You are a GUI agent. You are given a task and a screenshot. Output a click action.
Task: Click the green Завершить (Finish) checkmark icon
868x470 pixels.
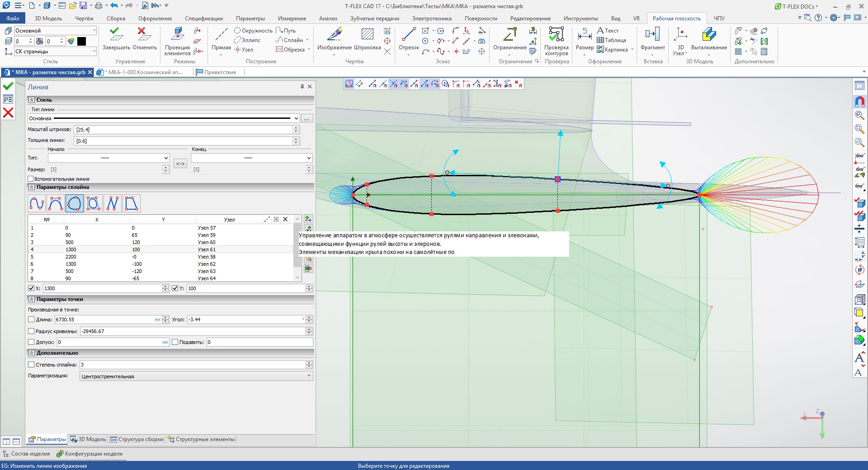(x=116, y=34)
